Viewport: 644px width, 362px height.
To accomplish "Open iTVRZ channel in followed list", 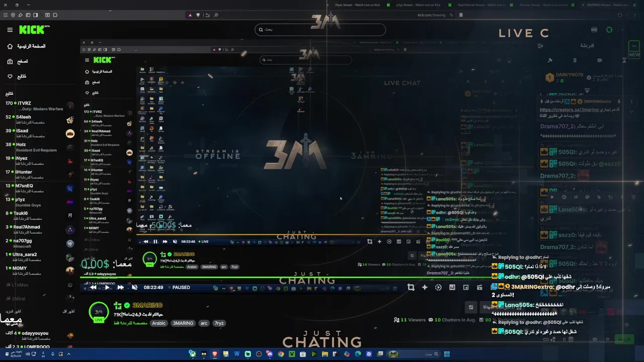I will 39,106.
